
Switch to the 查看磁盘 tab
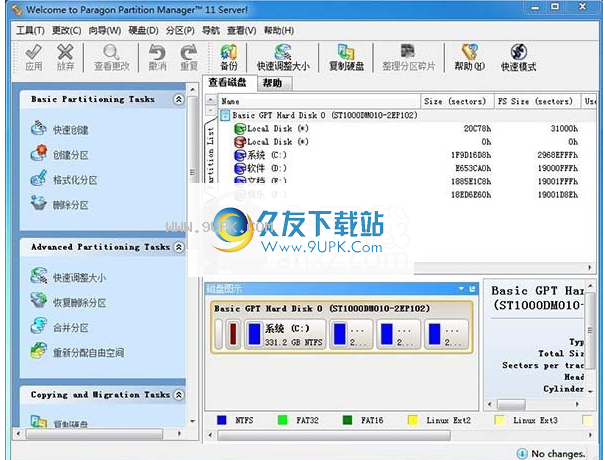tap(228, 82)
